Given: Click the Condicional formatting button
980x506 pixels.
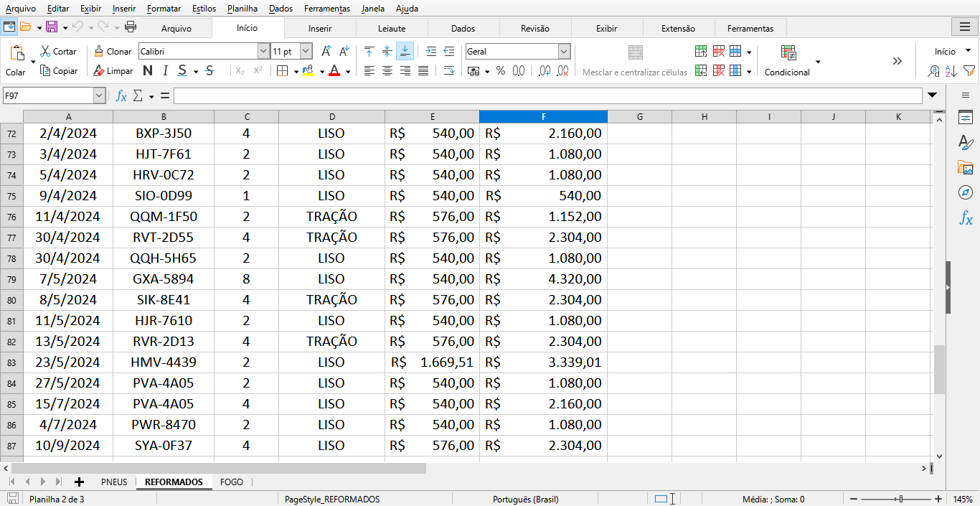Looking at the screenshot, I should pyautogui.click(x=788, y=61).
